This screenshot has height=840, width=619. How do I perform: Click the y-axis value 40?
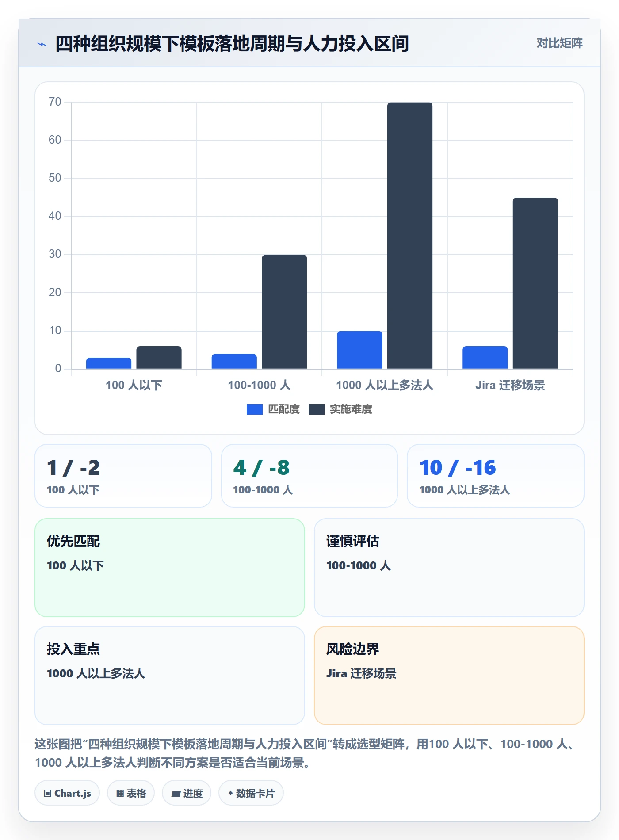point(55,216)
